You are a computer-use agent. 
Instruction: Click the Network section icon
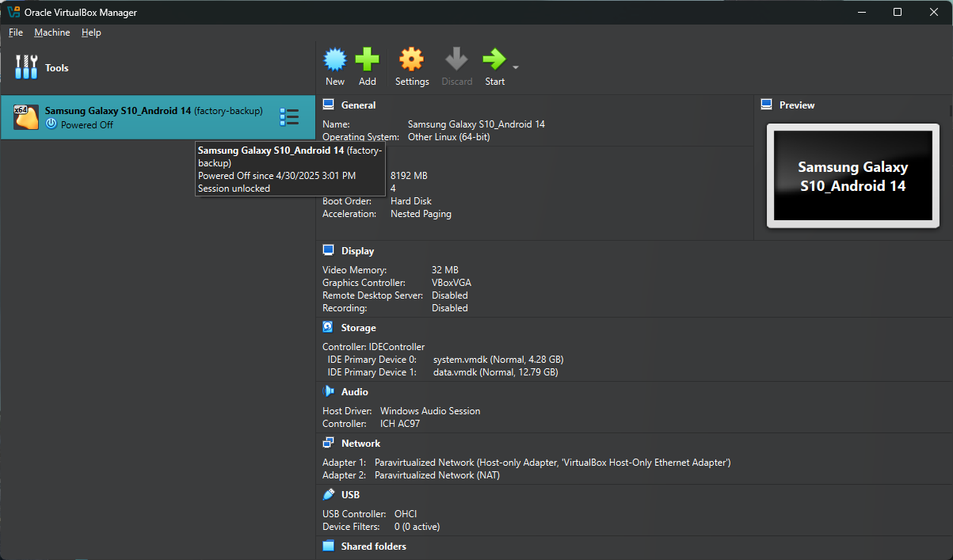(x=329, y=443)
